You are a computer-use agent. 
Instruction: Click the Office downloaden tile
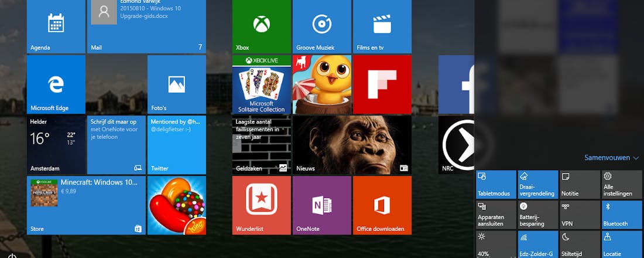tap(382, 205)
